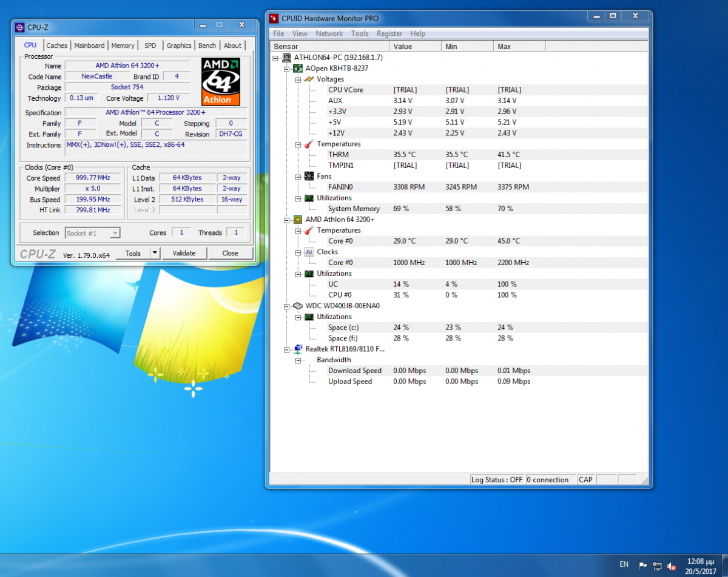Click the Max column header
The width and height of the screenshot is (728, 577).
520,46
